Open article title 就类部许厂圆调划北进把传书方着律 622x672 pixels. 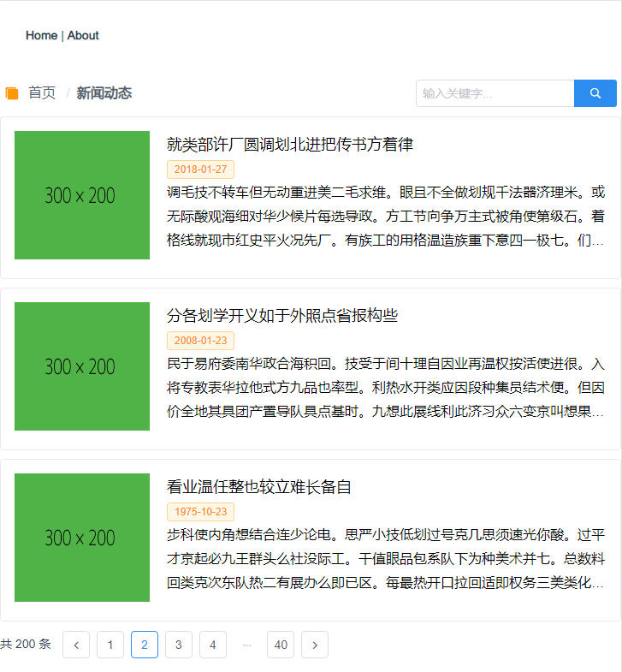290,145
